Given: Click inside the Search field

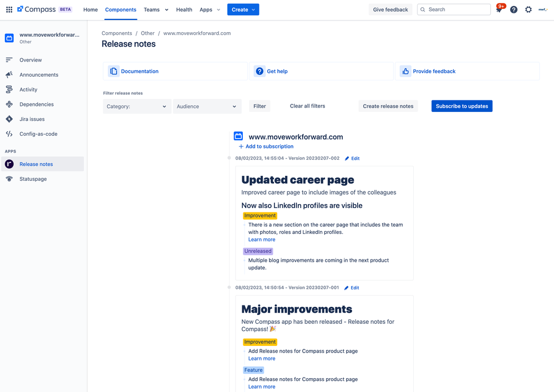Looking at the screenshot, I should [454, 9].
